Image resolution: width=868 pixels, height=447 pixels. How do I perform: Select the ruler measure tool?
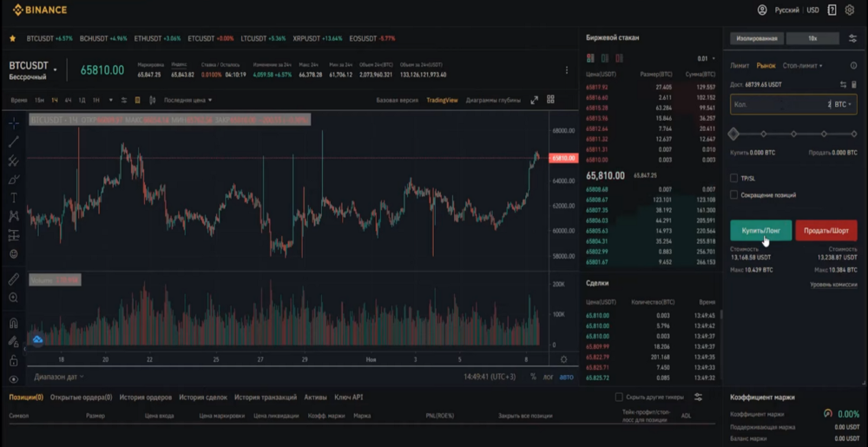click(14, 279)
